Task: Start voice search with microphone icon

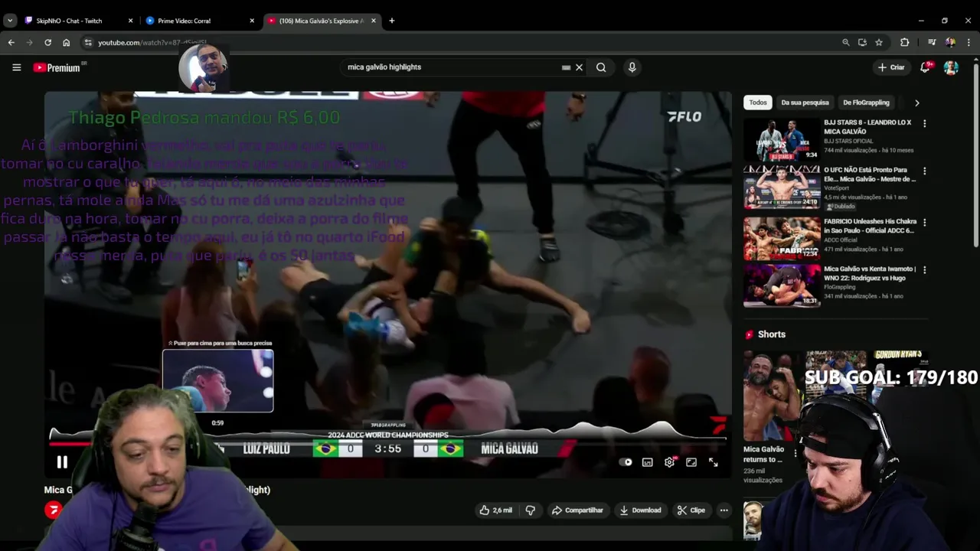Action: click(632, 67)
